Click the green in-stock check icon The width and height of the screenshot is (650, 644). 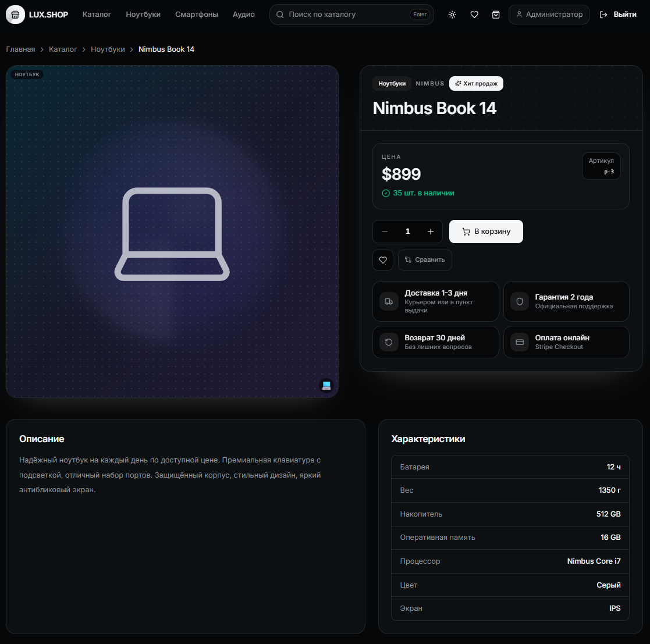click(386, 193)
